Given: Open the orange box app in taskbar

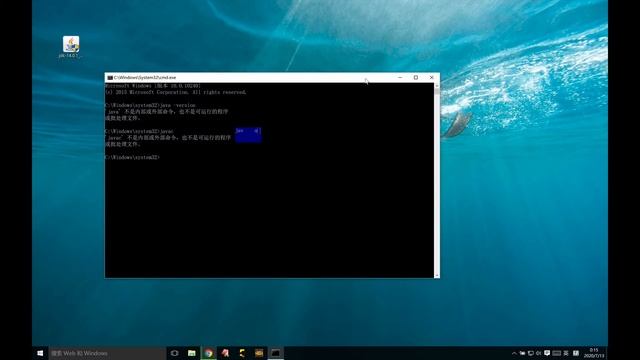Looking at the screenshot, I should point(259,353).
